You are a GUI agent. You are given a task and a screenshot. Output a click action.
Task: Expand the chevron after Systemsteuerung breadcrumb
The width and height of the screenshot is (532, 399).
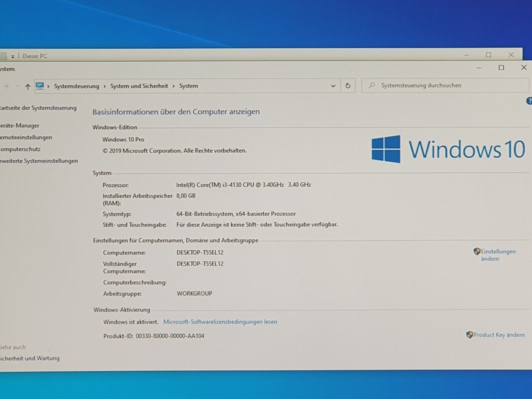tap(104, 86)
